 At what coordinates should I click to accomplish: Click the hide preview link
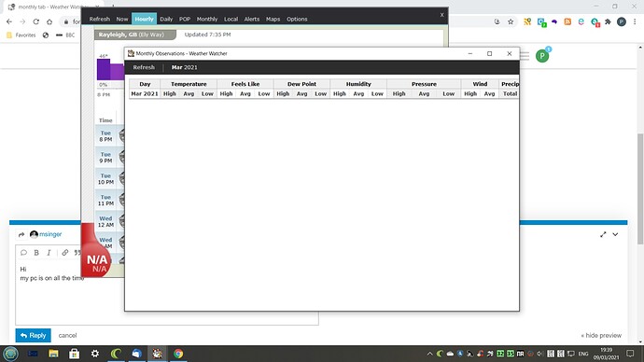tap(601, 335)
